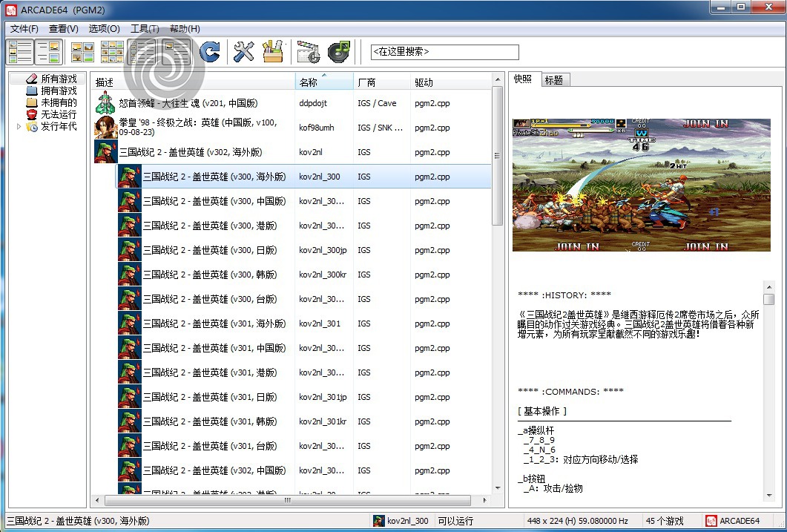Viewport: 787px width, 532px height.
Task: Click the pencil holder toolbar icon
Action: pos(273,52)
